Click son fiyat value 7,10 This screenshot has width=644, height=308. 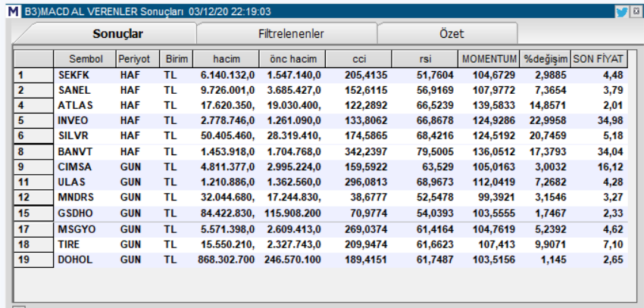[613, 244]
